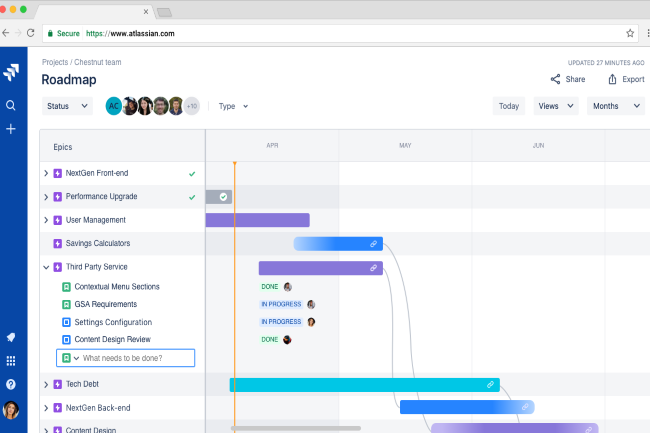Click the link icon on Savings Calculators bar
The image size is (650, 433).
click(374, 244)
